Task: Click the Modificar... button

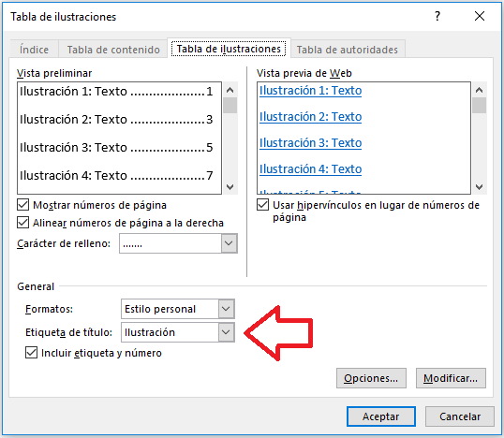Action: tap(451, 378)
